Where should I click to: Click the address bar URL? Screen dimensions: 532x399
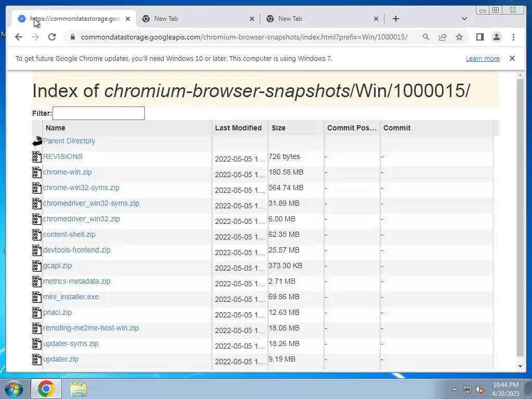point(244,37)
